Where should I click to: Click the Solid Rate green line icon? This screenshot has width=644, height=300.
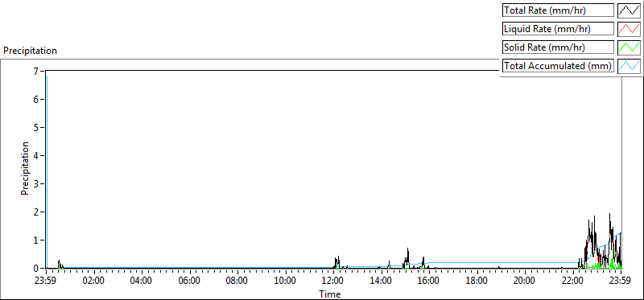tap(630, 47)
